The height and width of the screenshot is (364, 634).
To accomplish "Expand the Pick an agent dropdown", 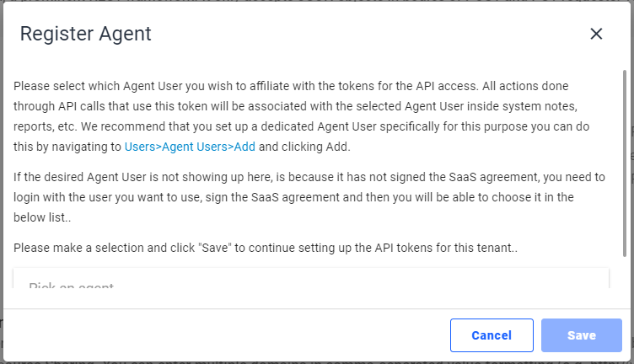I will point(311,278).
